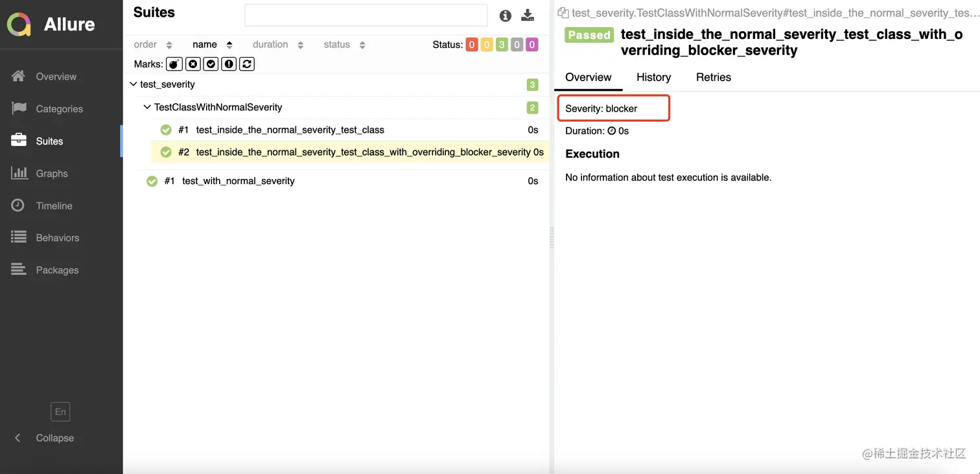
Task: Download suites CSV via download icon
Action: (528, 16)
